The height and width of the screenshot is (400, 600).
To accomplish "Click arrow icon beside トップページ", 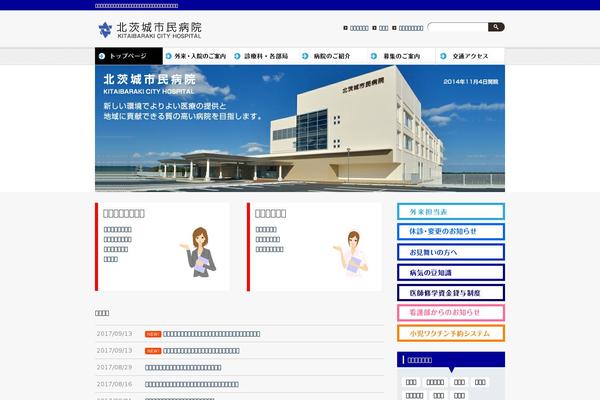I will click(102, 56).
